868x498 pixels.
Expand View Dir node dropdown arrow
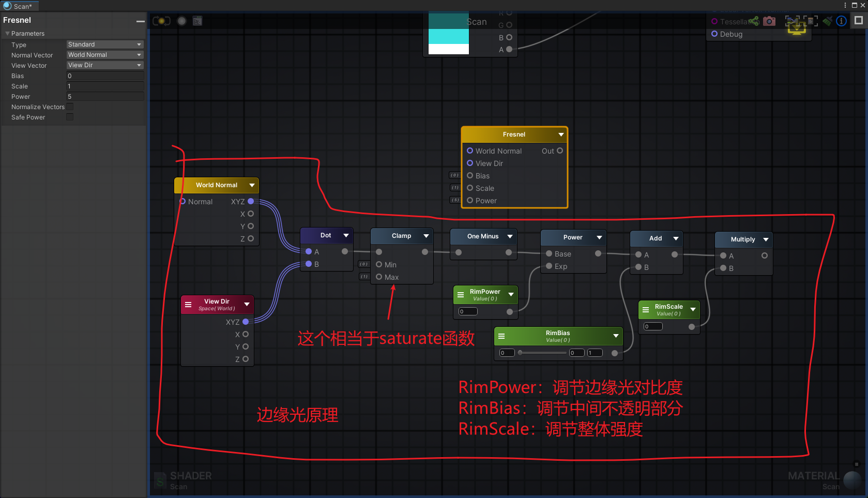pyautogui.click(x=247, y=305)
